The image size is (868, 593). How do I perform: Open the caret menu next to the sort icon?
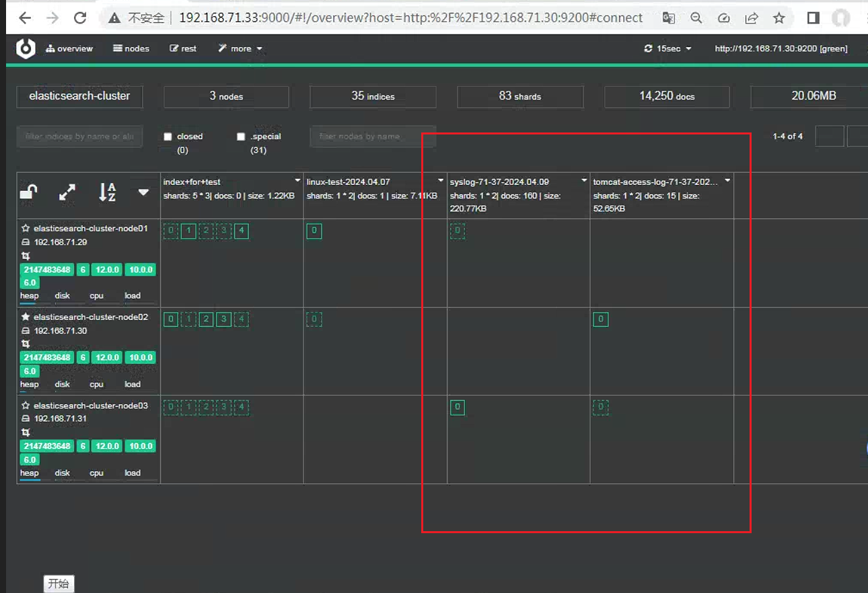coord(143,192)
